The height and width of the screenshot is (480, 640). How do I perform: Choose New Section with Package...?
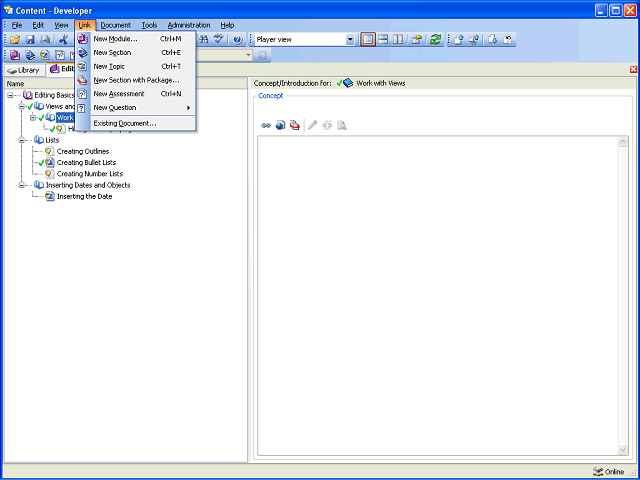click(136, 80)
